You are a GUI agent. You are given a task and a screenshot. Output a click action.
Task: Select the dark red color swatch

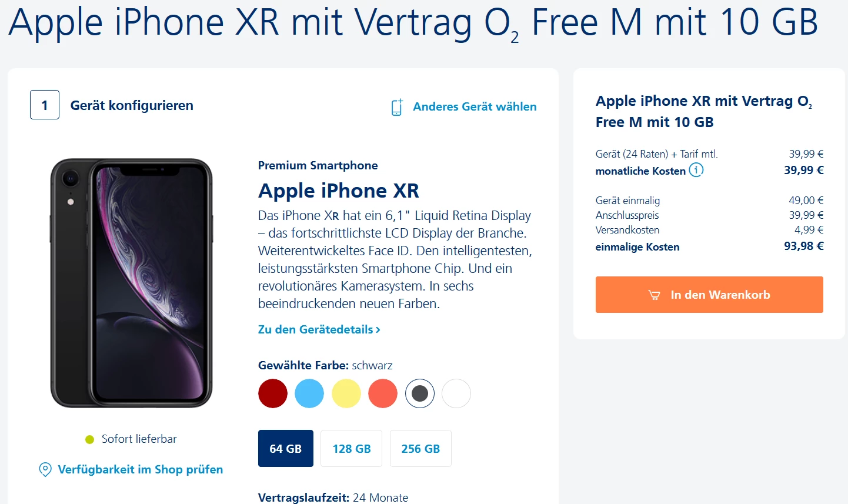tap(273, 393)
